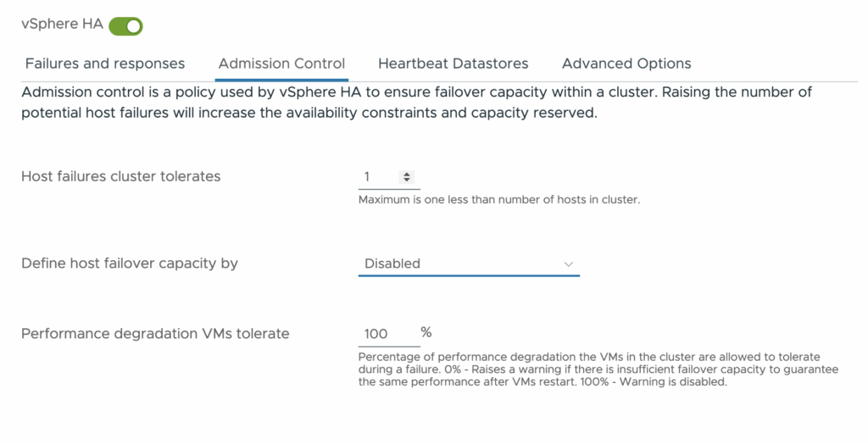Expand the failover capacity dropdown chevron
868x444 pixels.
pyautogui.click(x=569, y=264)
